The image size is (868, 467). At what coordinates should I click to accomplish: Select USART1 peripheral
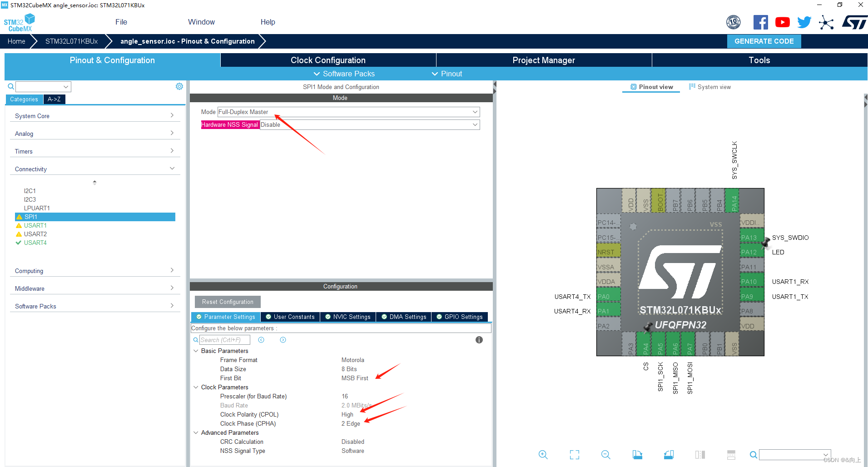(35, 225)
